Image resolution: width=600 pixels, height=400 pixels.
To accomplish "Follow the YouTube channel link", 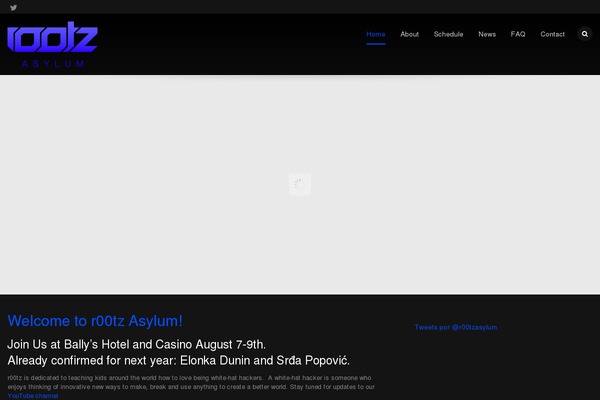I will (x=33, y=396).
